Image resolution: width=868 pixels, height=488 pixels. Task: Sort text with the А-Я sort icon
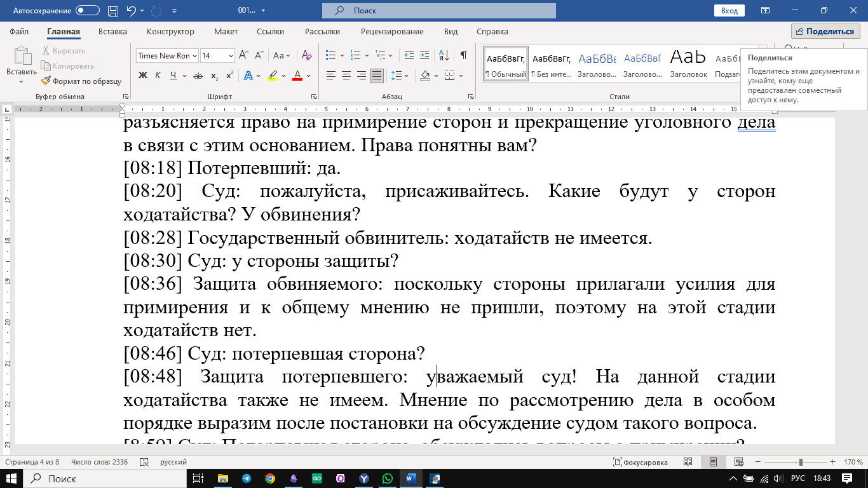coord(445,55)
